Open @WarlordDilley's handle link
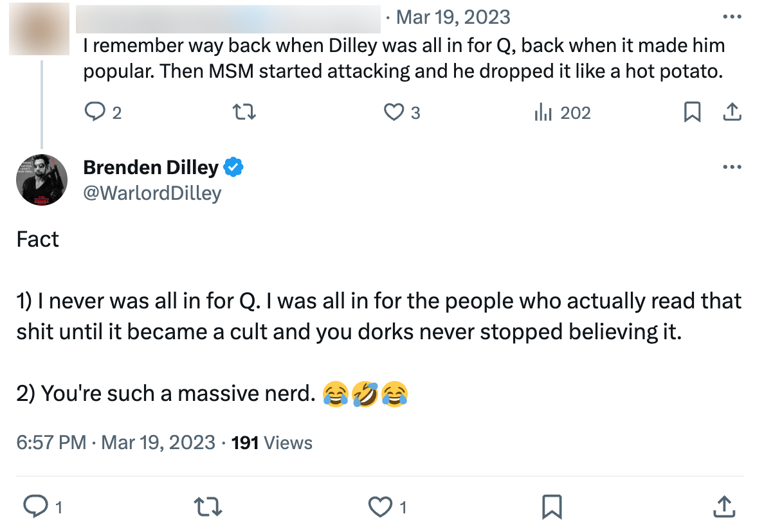 click(152, 193)
